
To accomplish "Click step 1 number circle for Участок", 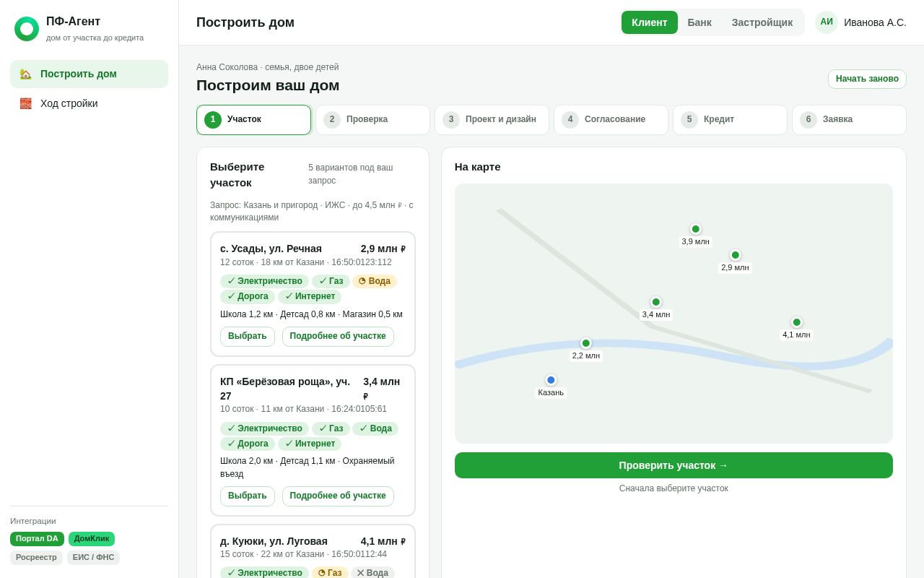I will (213, 120).
